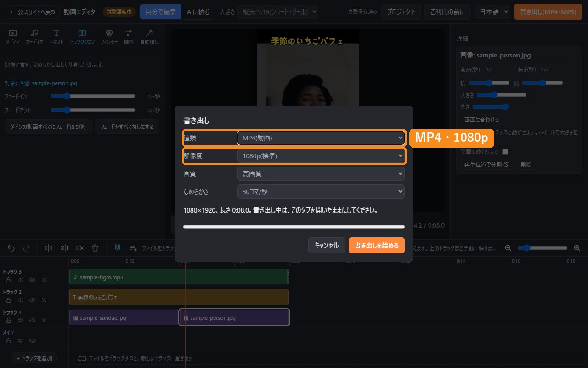Mute トラック 3 with its speaker icon
This screenshot has width=588, height=368.
(20, 280)
